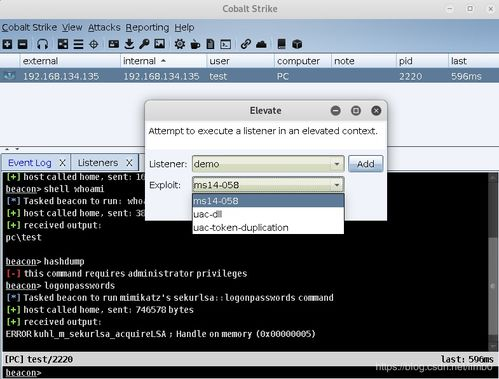Maximize the Elevate dialog
Image resolution: width=499 pixels, height=379 pixels.
356,111
